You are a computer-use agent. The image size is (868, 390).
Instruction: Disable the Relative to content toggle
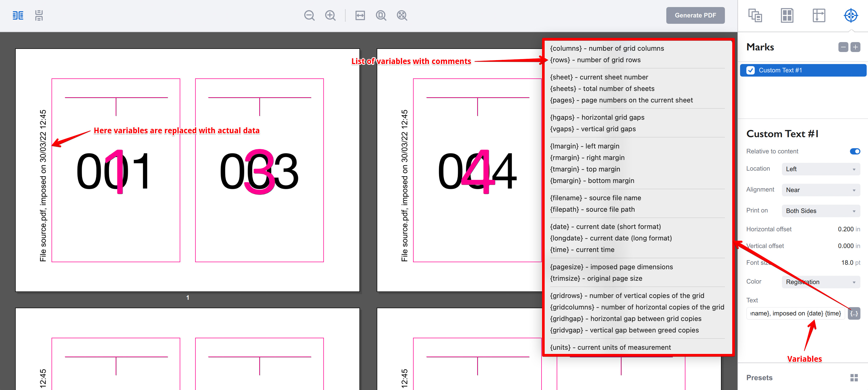coord(855,151)
